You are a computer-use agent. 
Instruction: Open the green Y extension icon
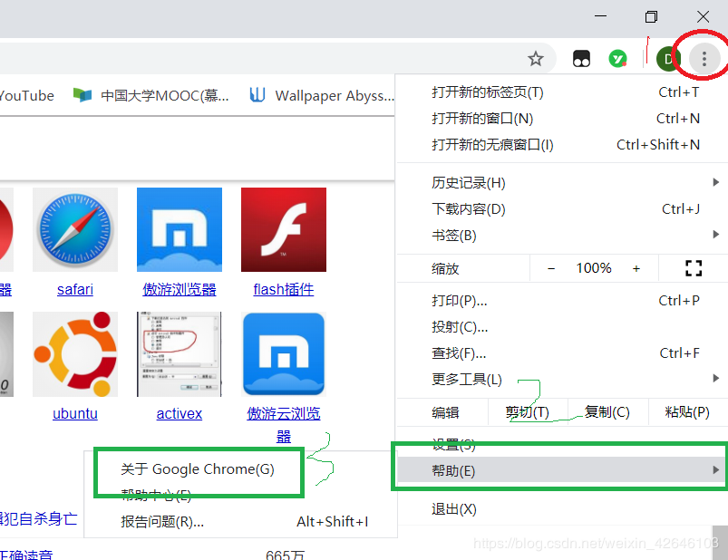617,59
